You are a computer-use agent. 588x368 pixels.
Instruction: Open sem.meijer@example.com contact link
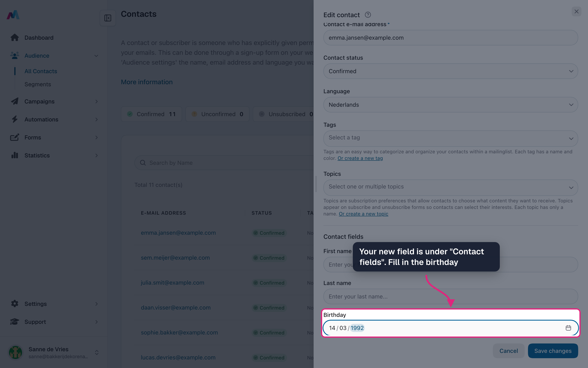175,258
